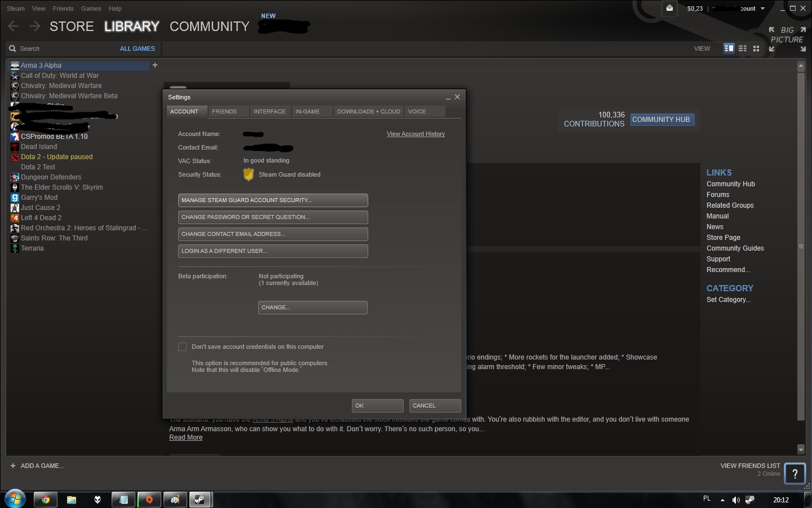This screenshot has height=508, width=812.
Task: Open the inbox envelope notification icon
Action: point(669,8)
